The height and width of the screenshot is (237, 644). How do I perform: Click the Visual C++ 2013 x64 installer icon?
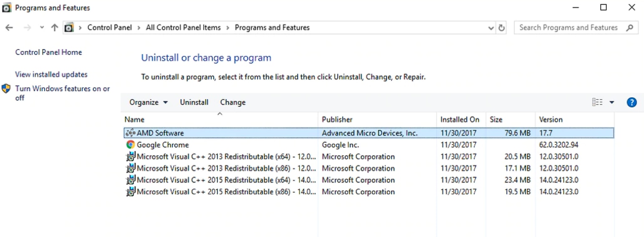(x=130, y=156)
